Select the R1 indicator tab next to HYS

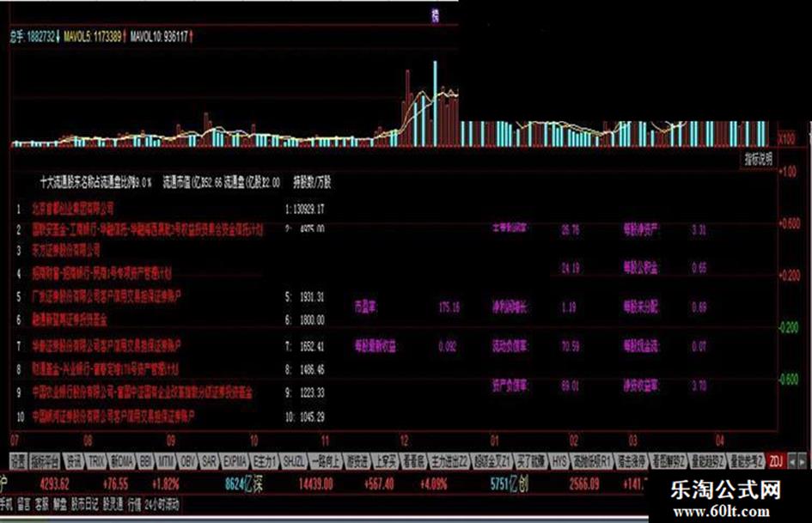pos(591,461)
